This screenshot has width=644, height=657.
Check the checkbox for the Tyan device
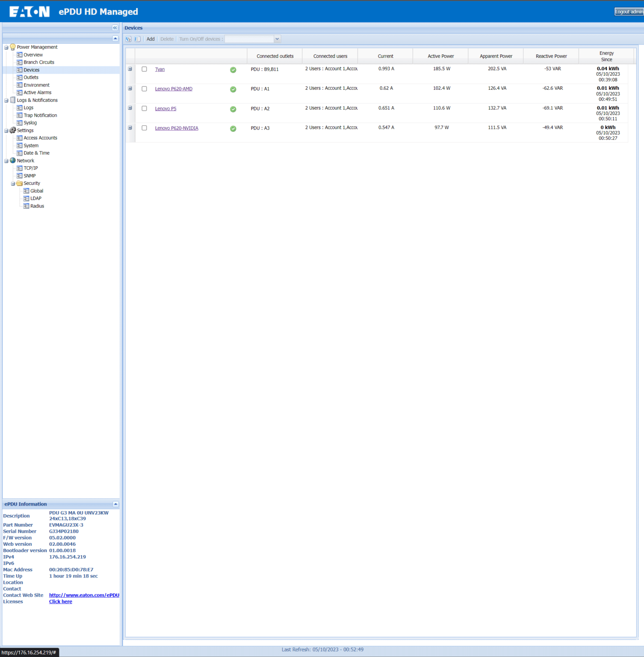click(x=144, y=69)
